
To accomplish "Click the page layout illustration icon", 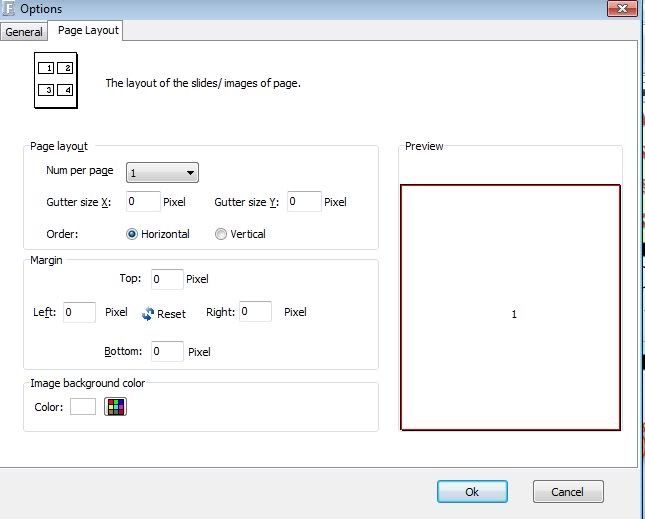I will [x=56, y=80].
